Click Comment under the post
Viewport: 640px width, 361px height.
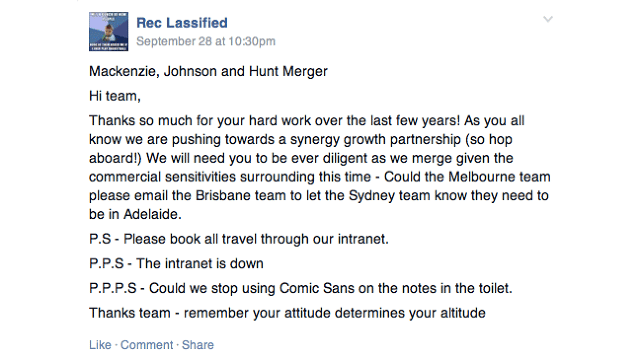(147, 345)
